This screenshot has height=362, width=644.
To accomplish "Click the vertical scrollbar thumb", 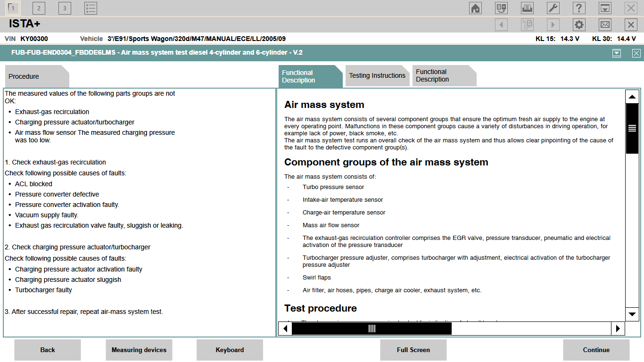I will [x=632, y=128].
